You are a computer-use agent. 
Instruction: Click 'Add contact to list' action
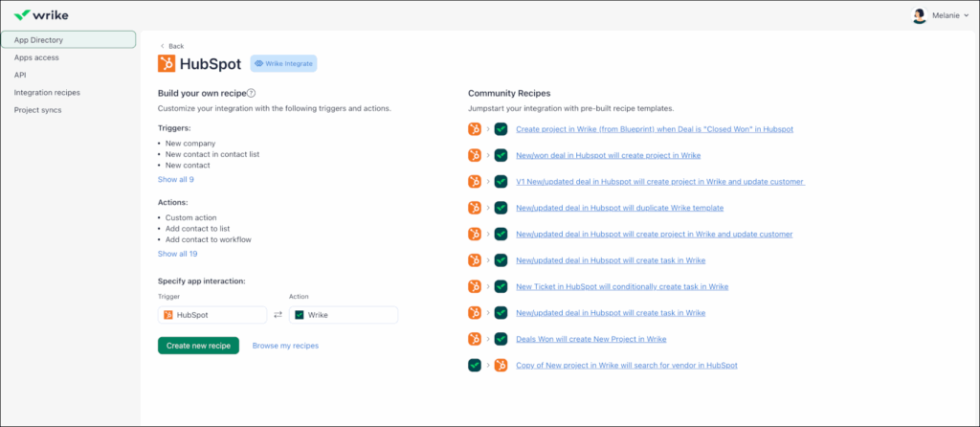click(197, 229)
